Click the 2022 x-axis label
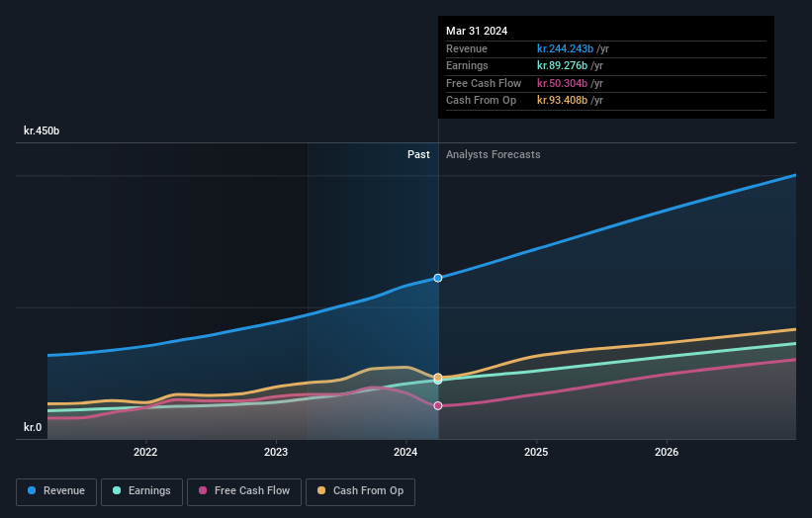 pos(145,452)
